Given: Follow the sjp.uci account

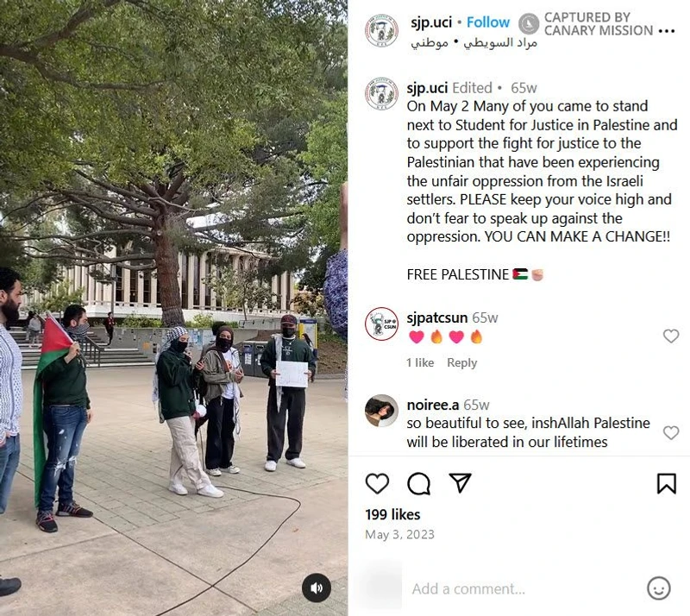Looking at the screenshot, I should tap(488, 22).
